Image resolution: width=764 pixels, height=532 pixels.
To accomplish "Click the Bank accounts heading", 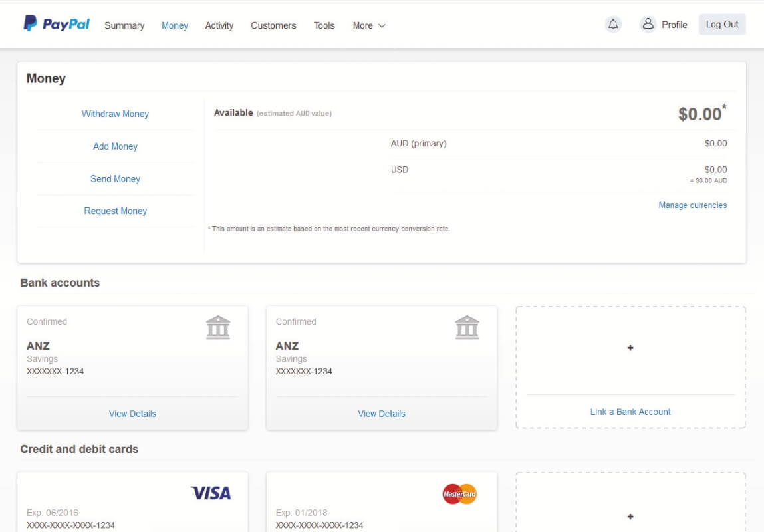I will (60, 283).
